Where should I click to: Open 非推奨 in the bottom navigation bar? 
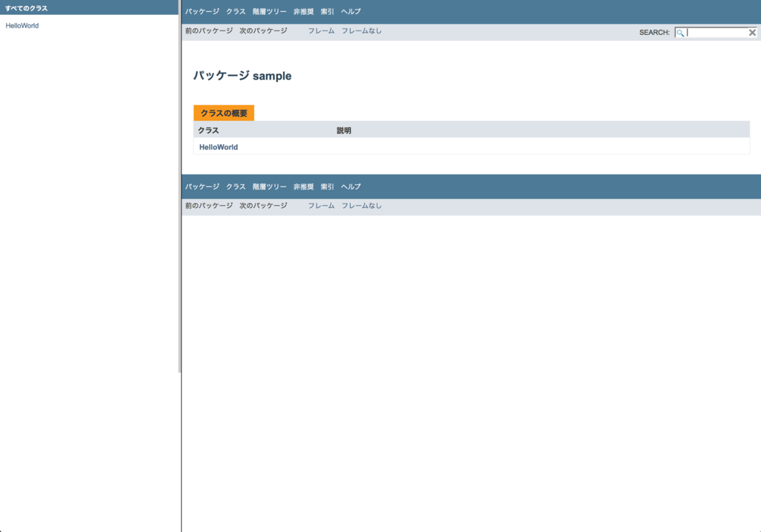[303, 187]
